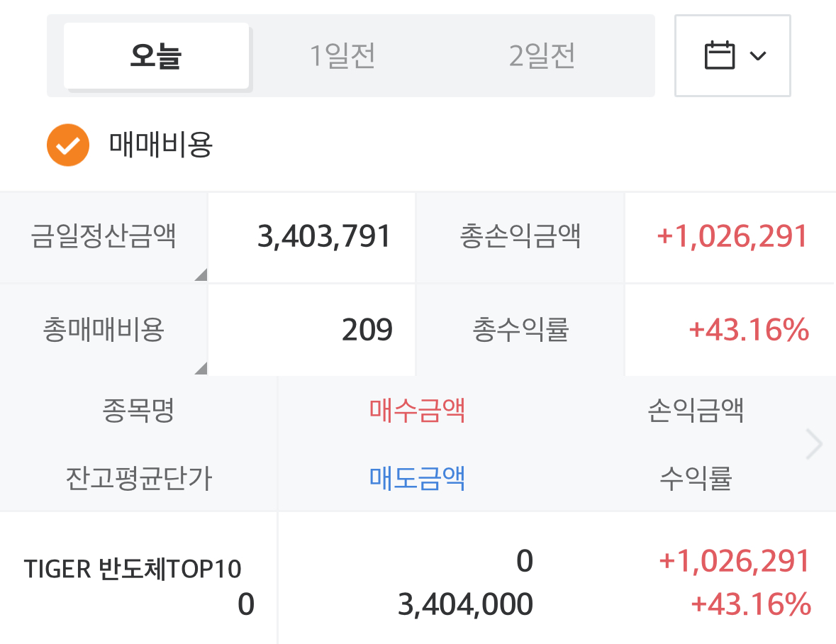
Task: Click the 종목명 column header
Action: click(138, 411)
